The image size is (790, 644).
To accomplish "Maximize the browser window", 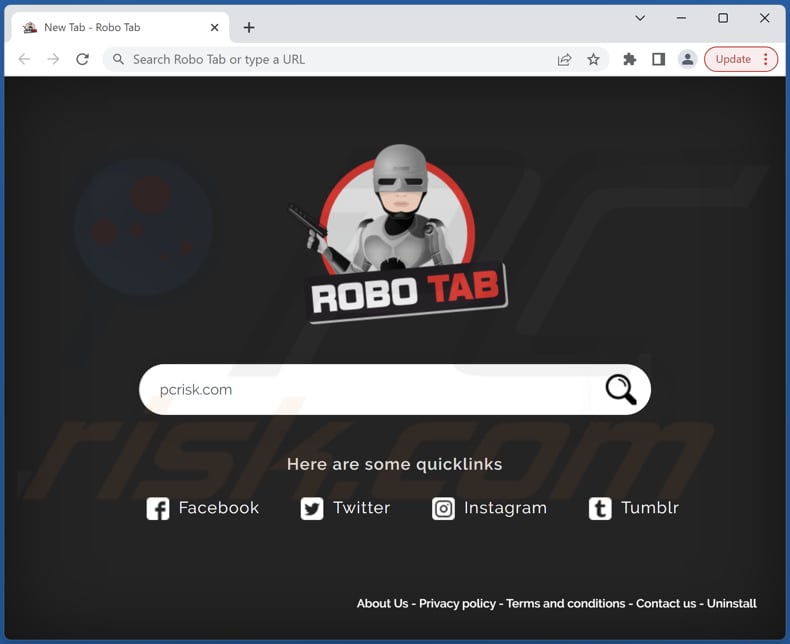I will click(x=723, y=18).
